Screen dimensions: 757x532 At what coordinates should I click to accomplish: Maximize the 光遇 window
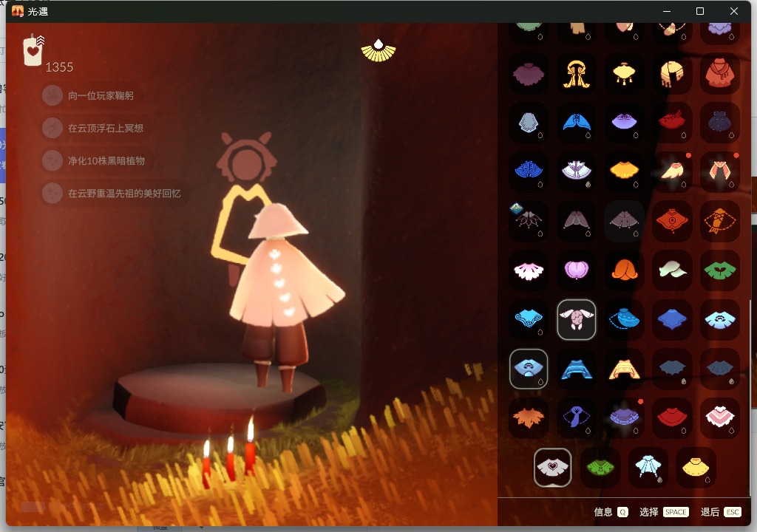coord(700,11)
